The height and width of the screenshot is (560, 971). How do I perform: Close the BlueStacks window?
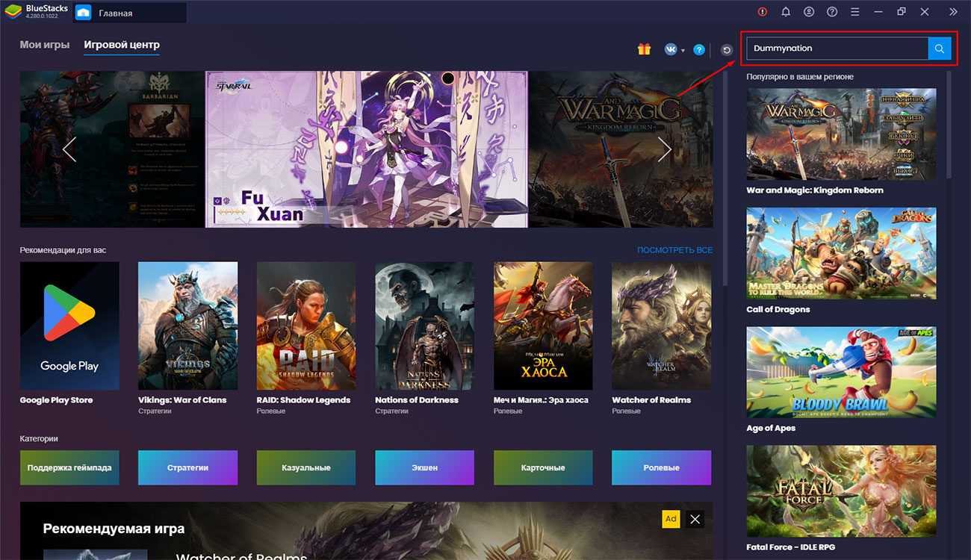point(925,12)
